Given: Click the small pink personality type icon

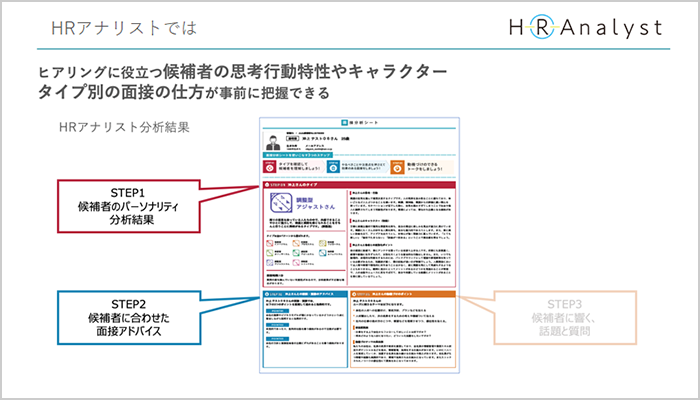Looking at the screenshot, I should [x=296, y=262].
